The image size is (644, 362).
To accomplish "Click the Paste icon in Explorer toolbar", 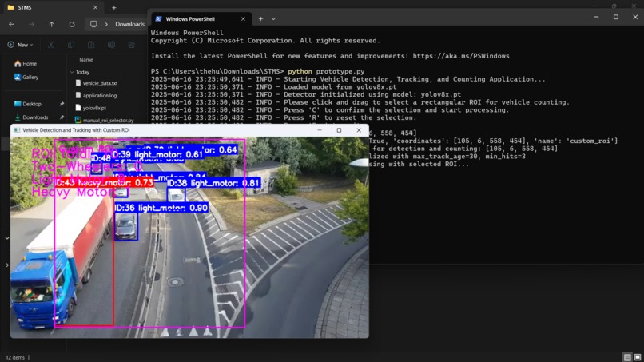I will [91, 45].
